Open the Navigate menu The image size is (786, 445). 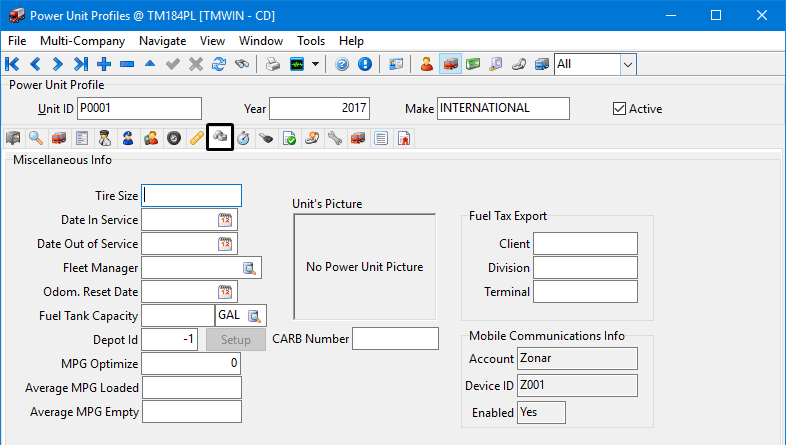[162, 41]
